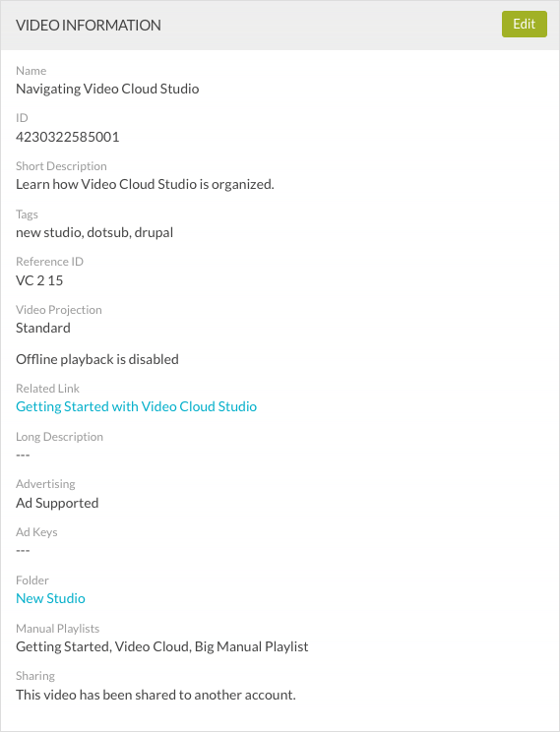Select the video name Navigating Video Cloud Studio
Image resolution: width=560 pixels, height=732 pixels.
coord(107,89)
